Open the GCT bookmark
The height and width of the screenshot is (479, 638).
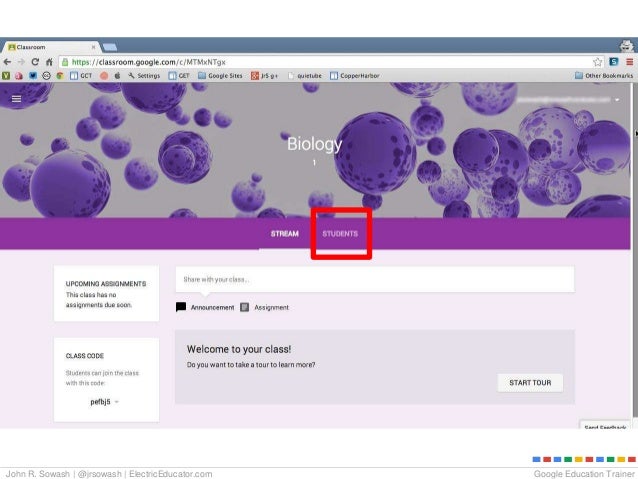point(81,76)
